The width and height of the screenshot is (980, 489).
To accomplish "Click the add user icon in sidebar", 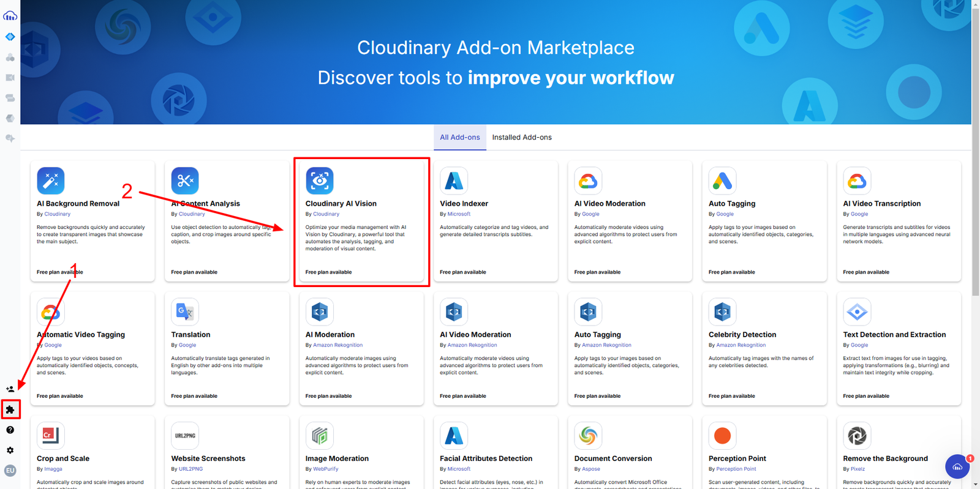I will [x=10, y=389].
